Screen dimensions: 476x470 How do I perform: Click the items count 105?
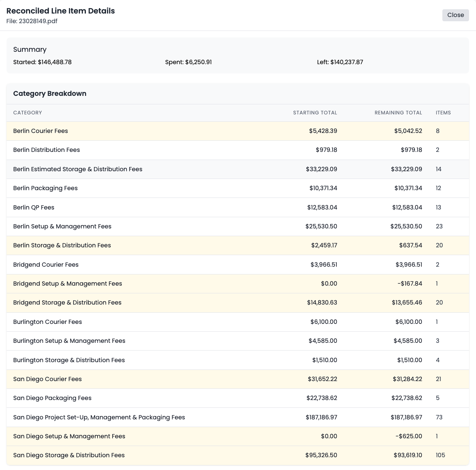point(440,455)
